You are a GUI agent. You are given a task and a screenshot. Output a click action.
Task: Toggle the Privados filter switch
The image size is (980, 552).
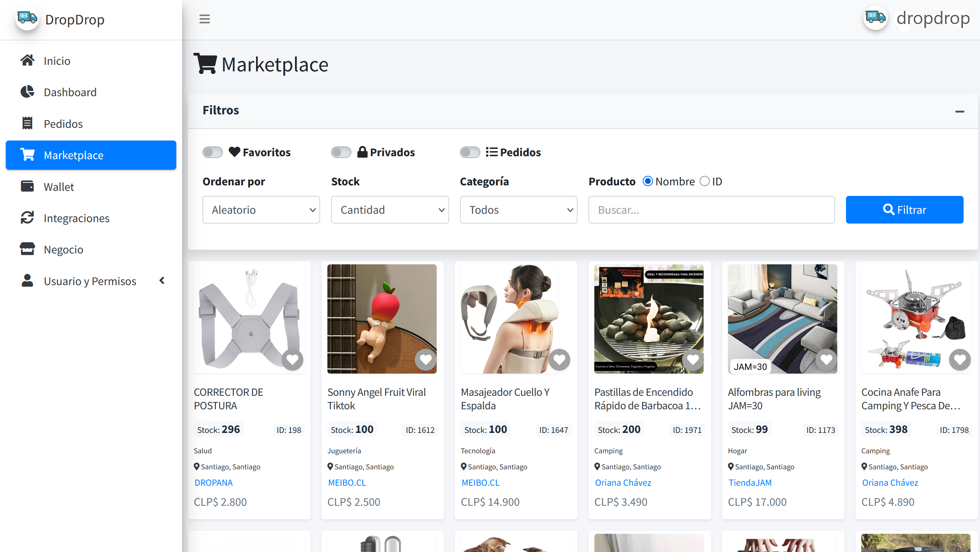[x=341, y=152]
